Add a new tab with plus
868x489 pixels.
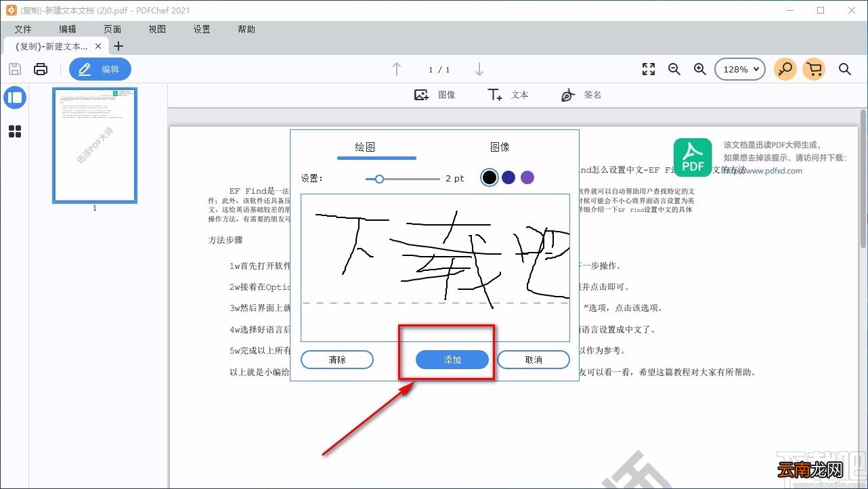click(118, 46)
